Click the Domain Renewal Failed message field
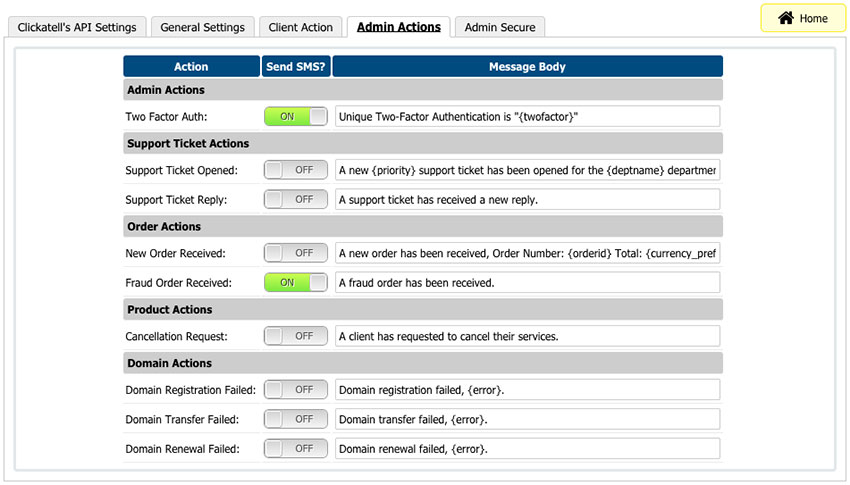 pos(527,448)
